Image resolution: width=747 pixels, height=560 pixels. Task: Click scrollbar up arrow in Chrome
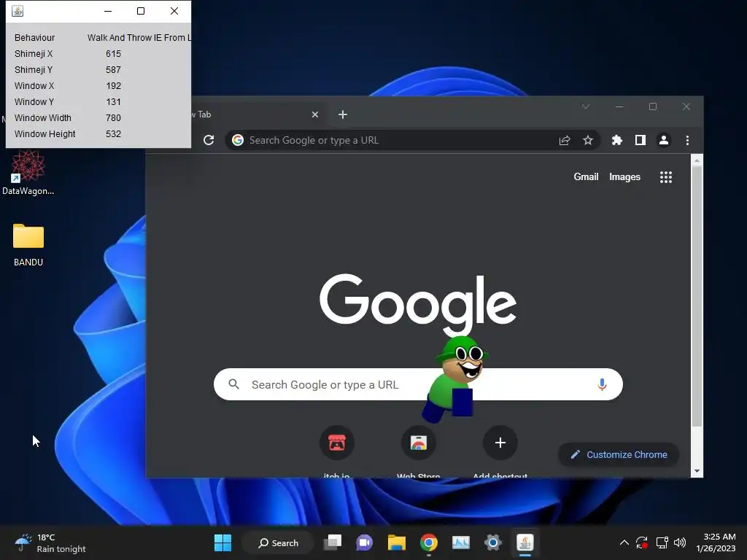tap(697, 161)
